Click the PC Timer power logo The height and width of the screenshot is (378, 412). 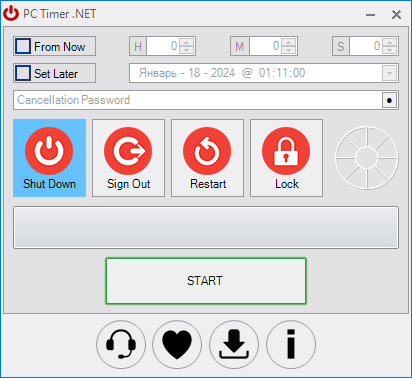[x=11, y=14]
